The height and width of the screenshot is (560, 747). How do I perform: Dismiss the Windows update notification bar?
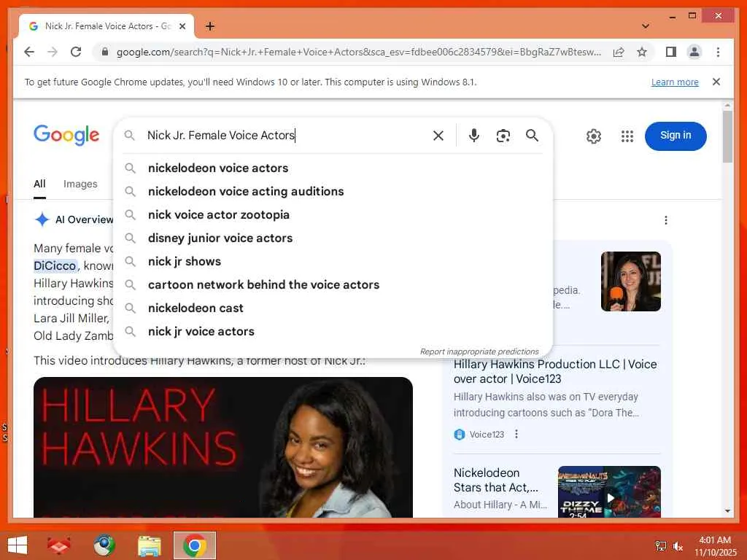pos(716,82)
